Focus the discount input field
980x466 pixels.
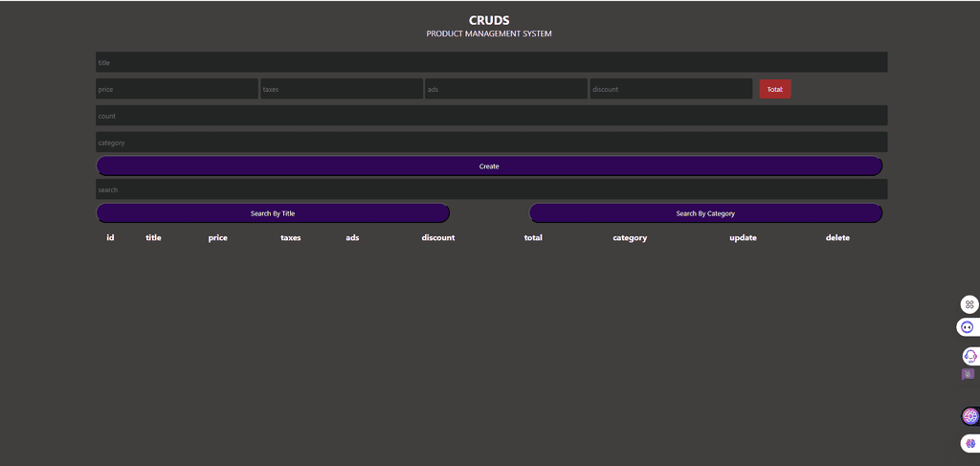click(671, 89)
